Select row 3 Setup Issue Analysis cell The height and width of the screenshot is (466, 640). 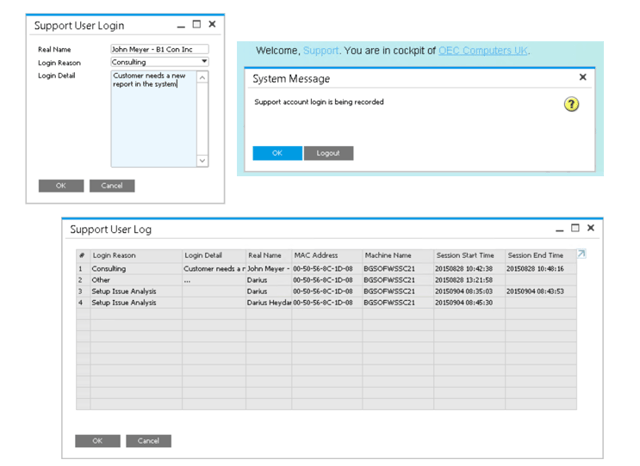click(x=136, y=291)
